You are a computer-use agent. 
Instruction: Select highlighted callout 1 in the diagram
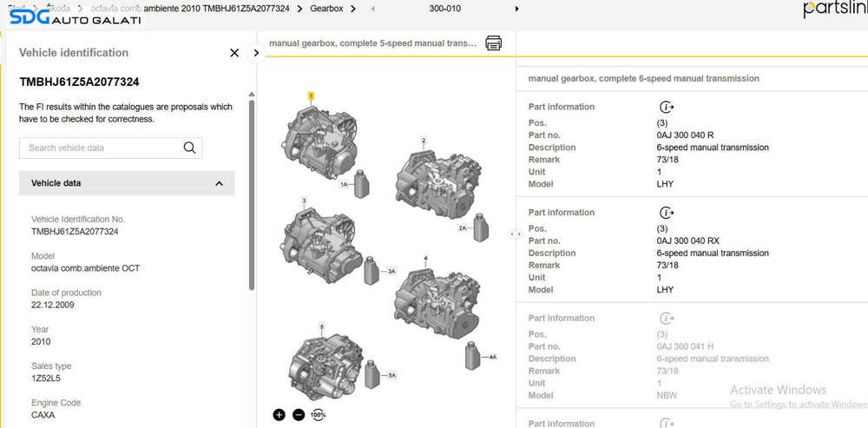point(311,95)
